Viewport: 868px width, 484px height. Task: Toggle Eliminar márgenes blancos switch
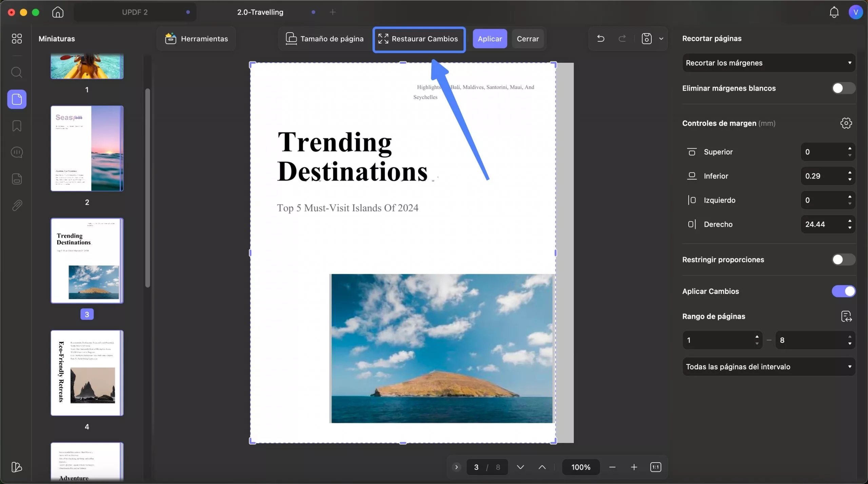coord(843,88)
